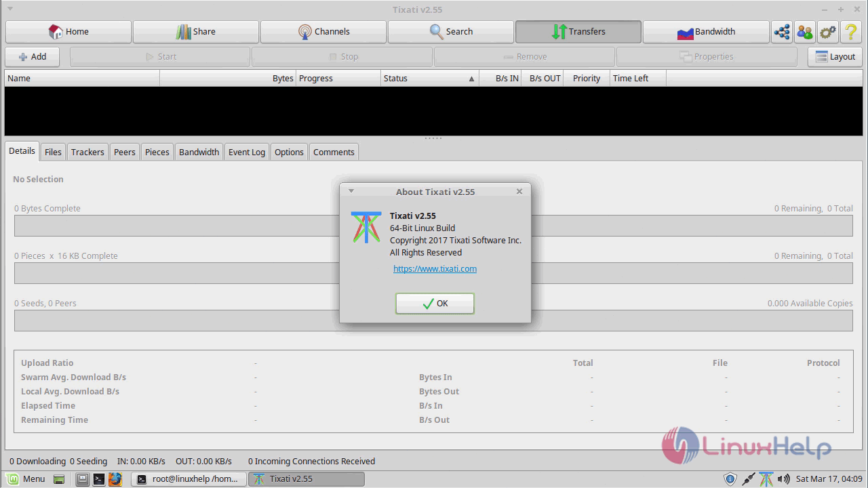Sort transfers by Time Left column
The width and height of the screenshot is (868, 488).
pos(638,79)
